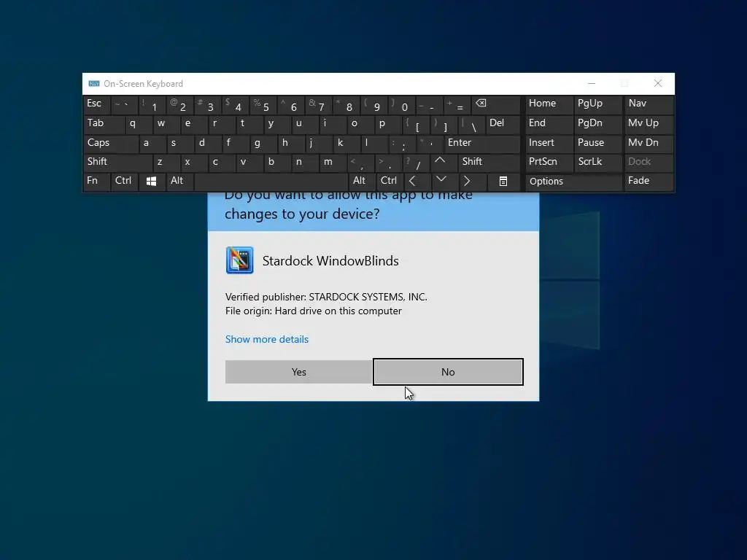Tap the letter q key
The height and width of the screenshot is (560, 747).
point(139,123)
